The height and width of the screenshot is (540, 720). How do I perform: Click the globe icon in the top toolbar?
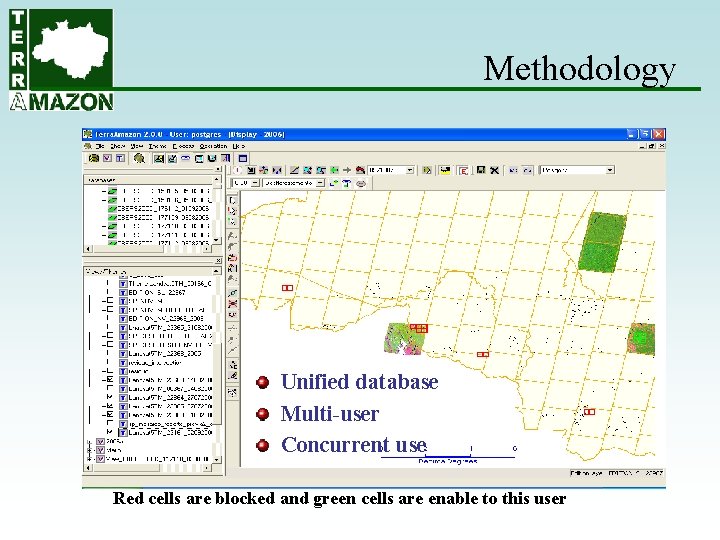(139, 158)
